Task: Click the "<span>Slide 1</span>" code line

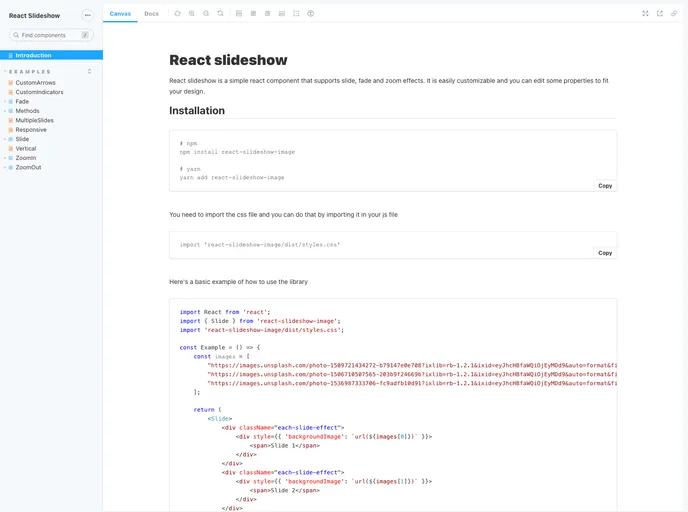Action: [x=285, y=445]
